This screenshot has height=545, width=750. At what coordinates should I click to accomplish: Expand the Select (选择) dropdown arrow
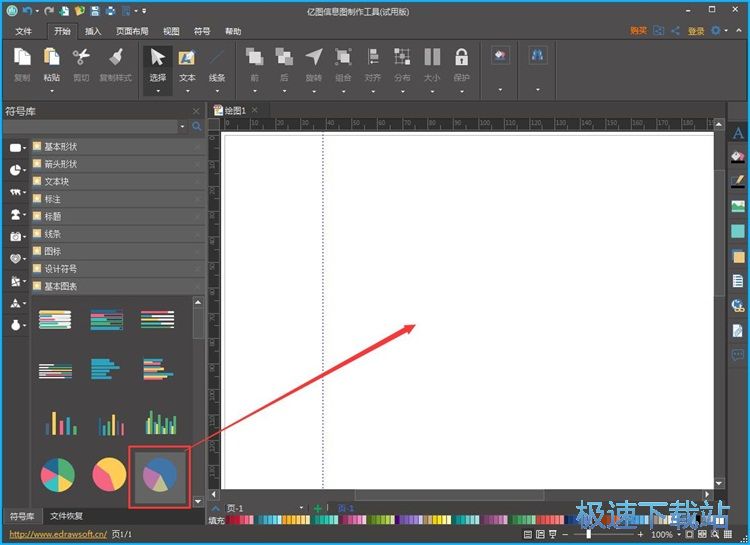[x=158, y=91]
